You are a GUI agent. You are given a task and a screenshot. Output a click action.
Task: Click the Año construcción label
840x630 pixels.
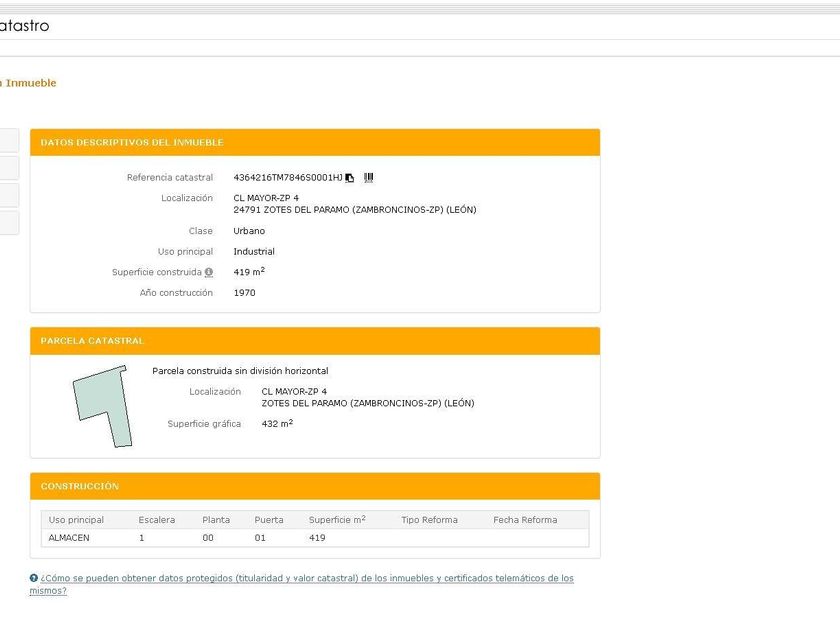coord(176,292)
